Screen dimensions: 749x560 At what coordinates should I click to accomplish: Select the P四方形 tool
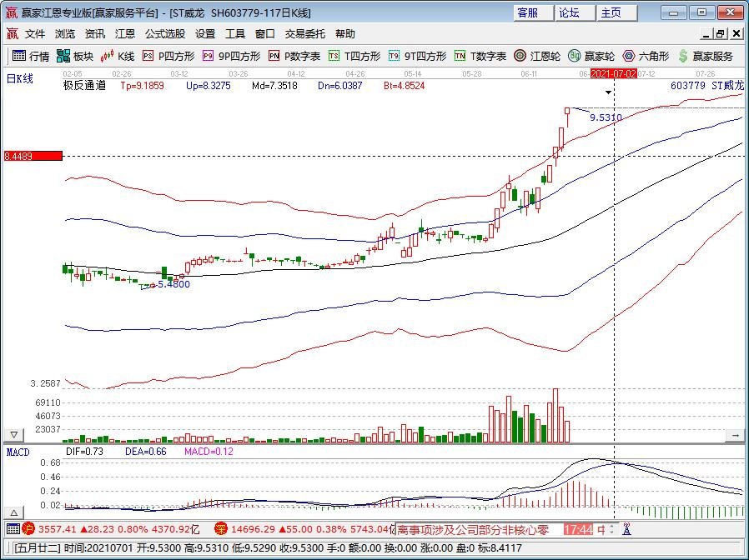[x=168, y=57]
